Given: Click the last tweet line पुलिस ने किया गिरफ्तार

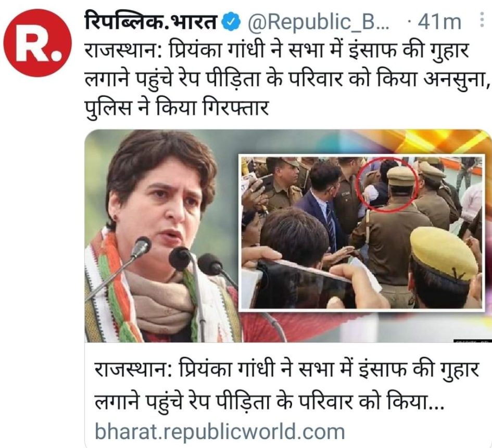Looking at the screenshot, I should tap(177, 108).
